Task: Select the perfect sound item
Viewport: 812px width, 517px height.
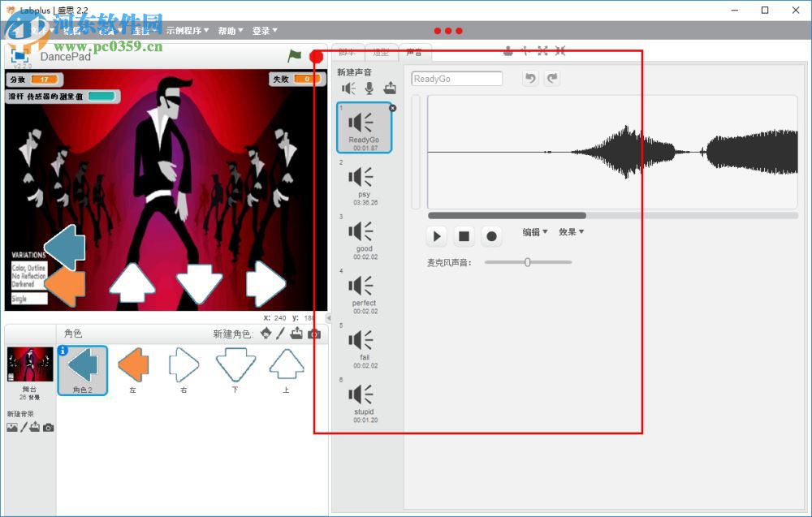Action: (364, 292)
